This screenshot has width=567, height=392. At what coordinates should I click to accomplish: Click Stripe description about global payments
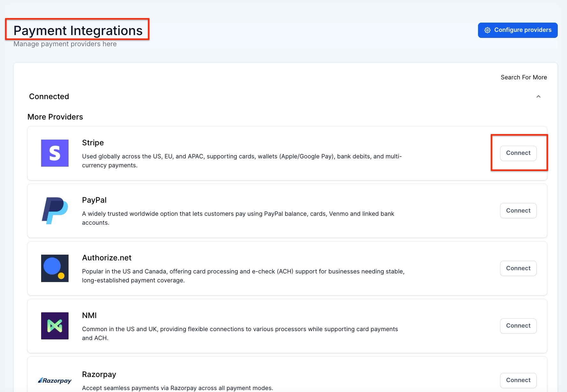pyautogui.click(x=242, y=161)
